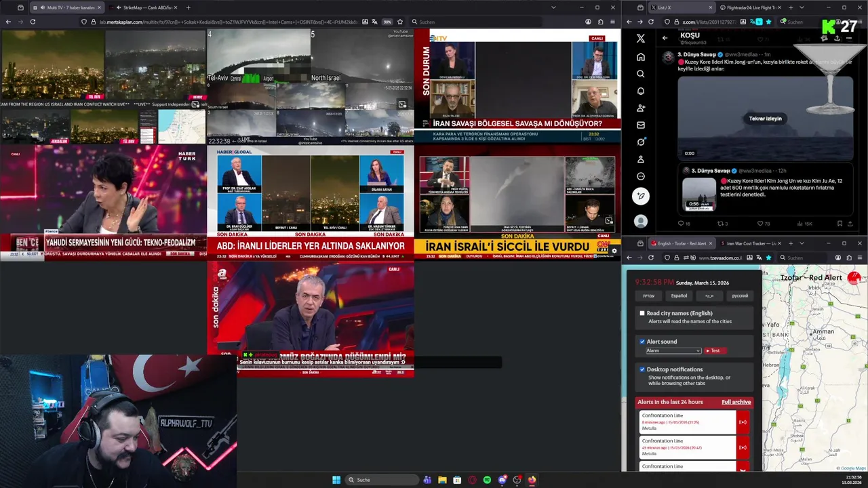Viewport: 868px width, 488px height.
Task: Bookmark star in Multi TV address bar
Action: click(400, 22)
